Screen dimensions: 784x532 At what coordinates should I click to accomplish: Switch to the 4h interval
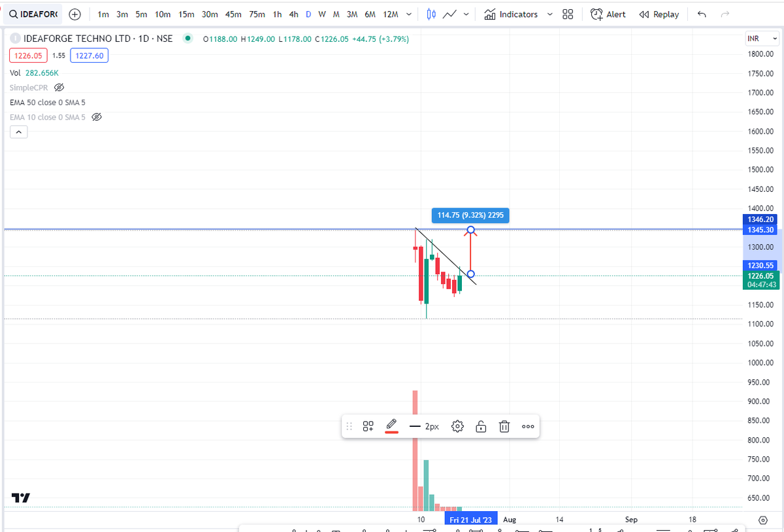(294, 14)
